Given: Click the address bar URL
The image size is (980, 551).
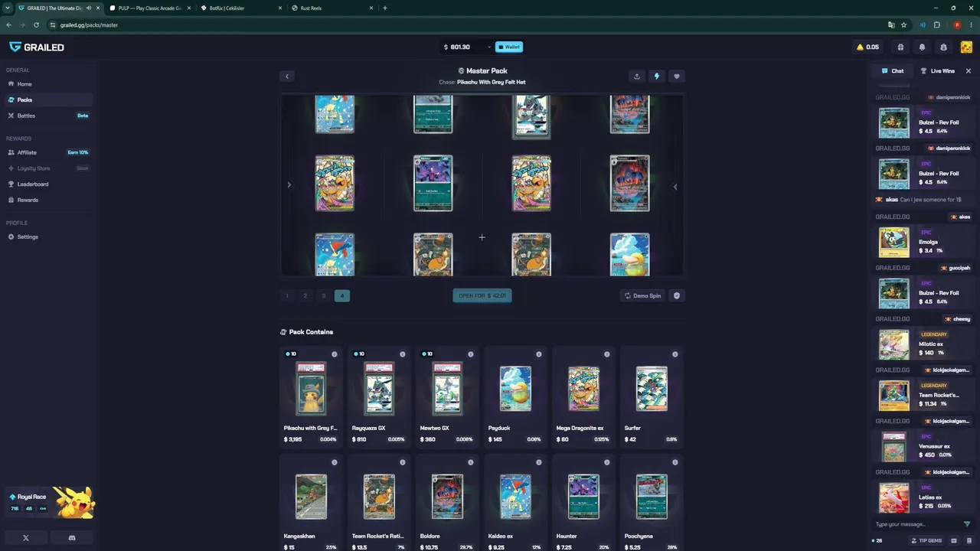Looking at the screenshot, I should [89, 25].
